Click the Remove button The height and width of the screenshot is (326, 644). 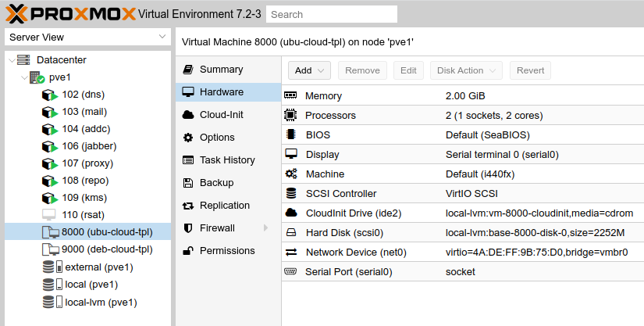point(362,70)
